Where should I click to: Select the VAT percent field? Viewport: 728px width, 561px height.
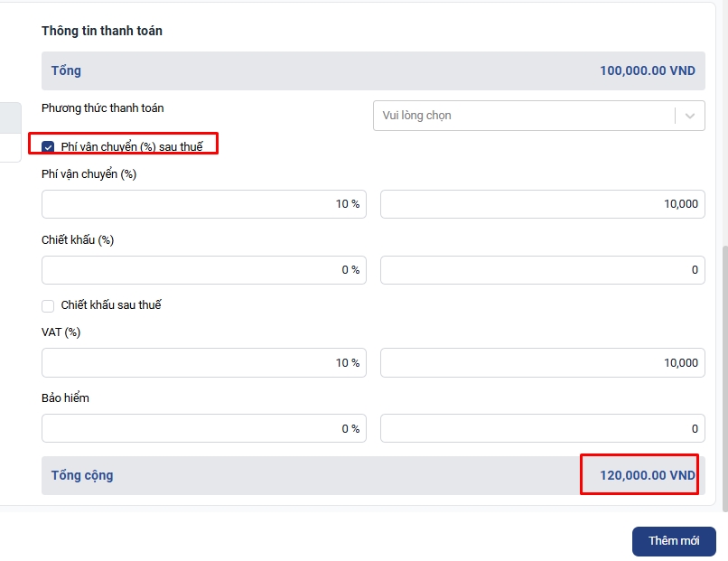click(203, 363)
